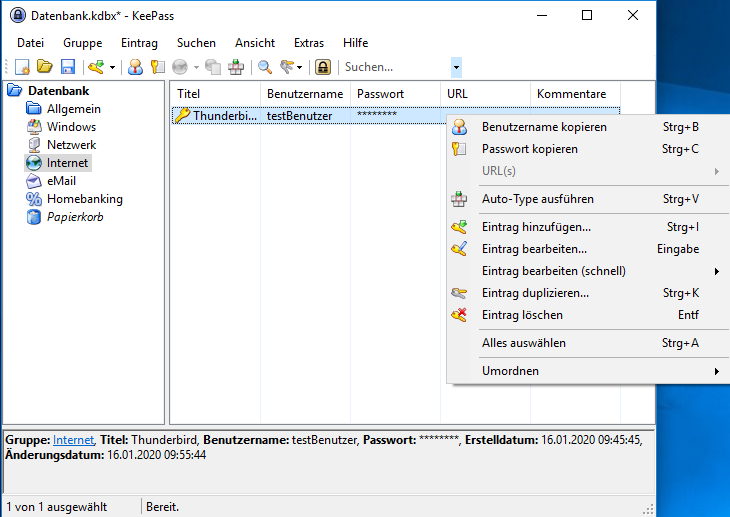Choose Eintrag bearbeiten... in context menu
Image resolution: width=730 pixels, height=517 pixels.
coord(589,249)
